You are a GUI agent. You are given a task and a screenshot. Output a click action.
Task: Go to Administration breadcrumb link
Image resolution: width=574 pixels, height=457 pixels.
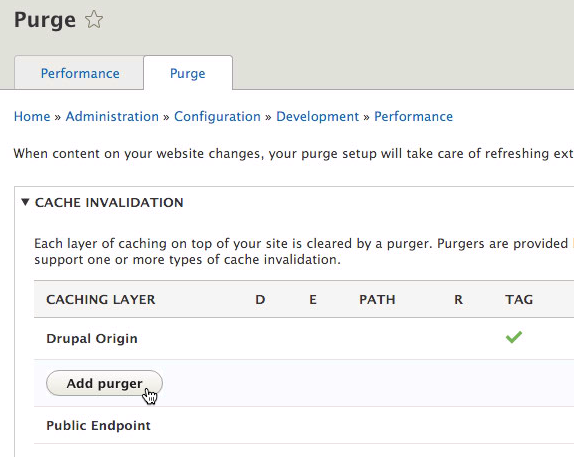[x=112, y=116]
